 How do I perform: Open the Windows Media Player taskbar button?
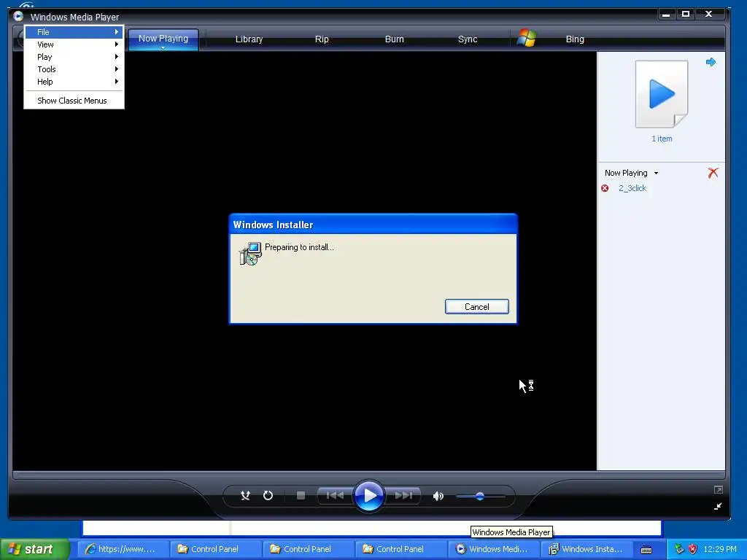492,549
